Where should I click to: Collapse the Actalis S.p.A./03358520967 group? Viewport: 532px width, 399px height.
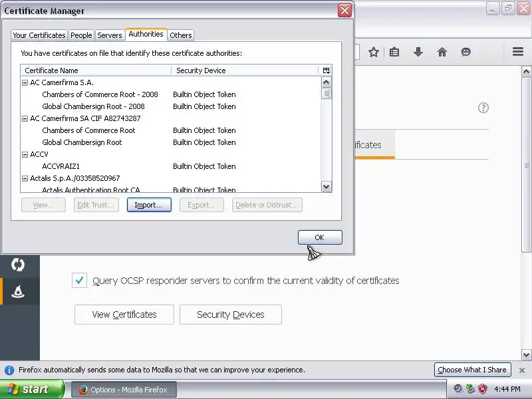tap(25, 178)
